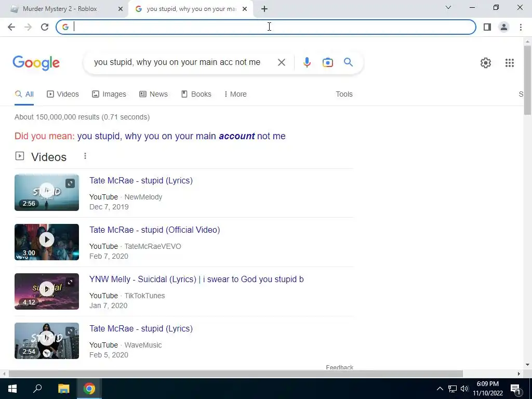Image resolution: width=532 pixels, height=399 pixels.
Task: Click into the Chrome address bar
Action: [x=265, y=27]
